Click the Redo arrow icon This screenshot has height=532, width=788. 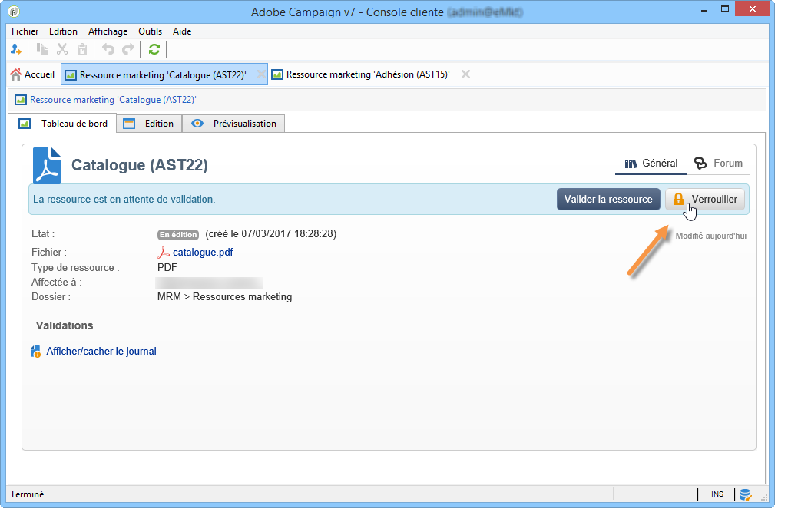(x=129, y=49)
